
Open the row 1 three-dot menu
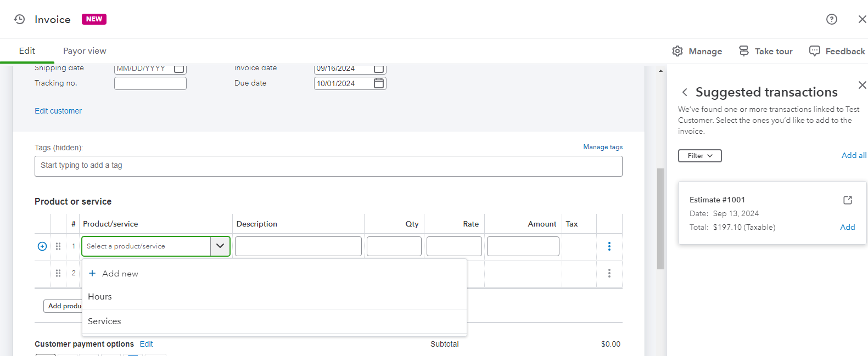pyautogui.click(x=609, y=246)
